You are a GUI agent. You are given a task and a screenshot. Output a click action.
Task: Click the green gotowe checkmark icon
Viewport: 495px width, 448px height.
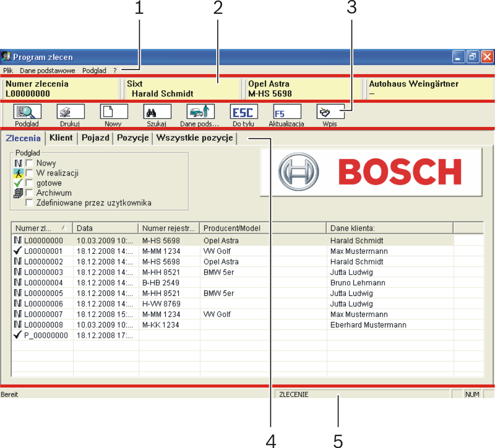(18, 183)
